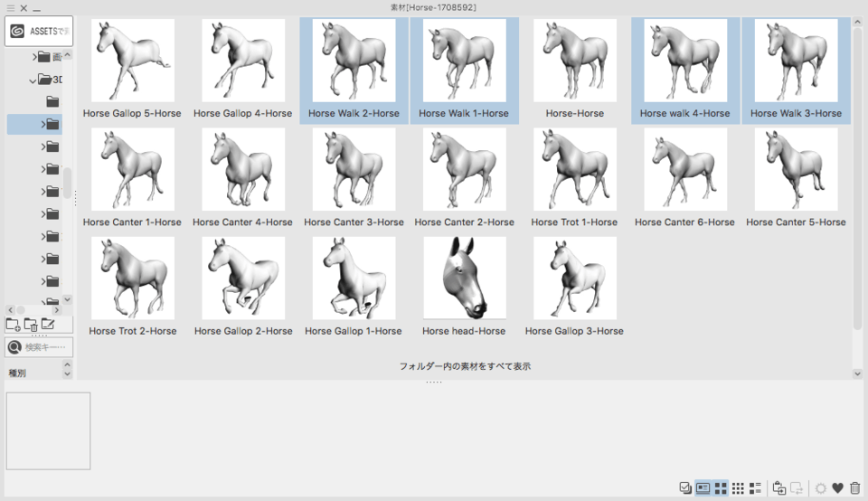868x501 pixels.
Task: Click the magnifier search icon
Action: (x=14, y=347)
